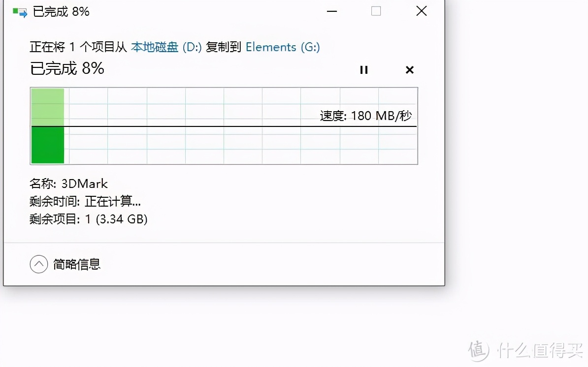Screen dimensions: 588x367
Task: Click the 剩余项目 1 (3.34 GB) text
Action: coord(89,219)
